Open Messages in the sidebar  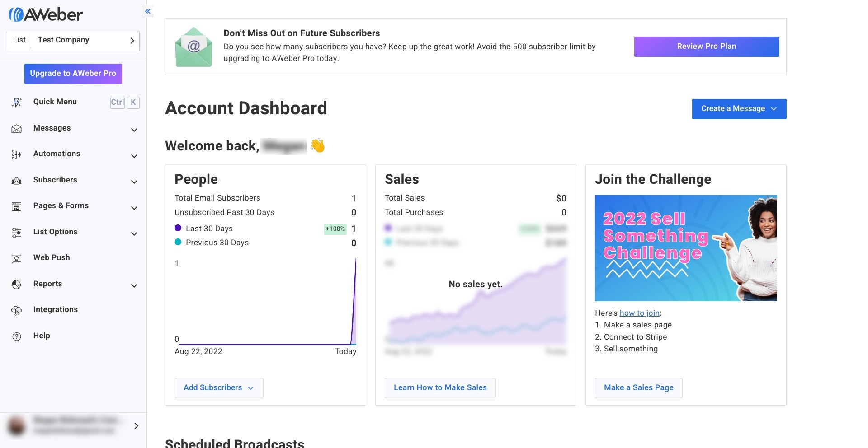(52, 128)
